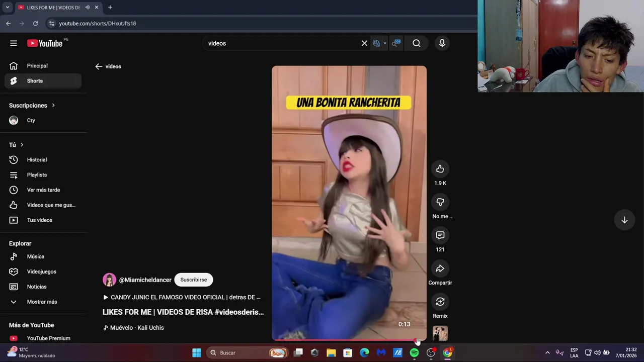Open File Explorer from the taskbar
The width and height of the screenshot is (644, 362).
331,353
